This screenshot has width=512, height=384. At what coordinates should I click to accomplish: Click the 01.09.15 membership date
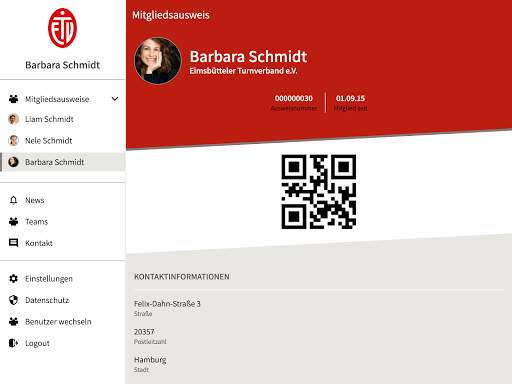point(350,98)
